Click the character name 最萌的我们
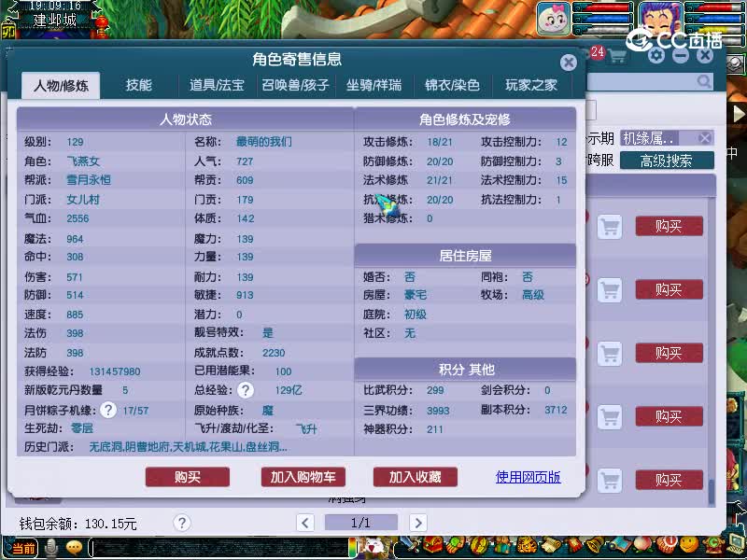Image resolution: width=747 pixels, height=560 pixels. click(264, 142)
